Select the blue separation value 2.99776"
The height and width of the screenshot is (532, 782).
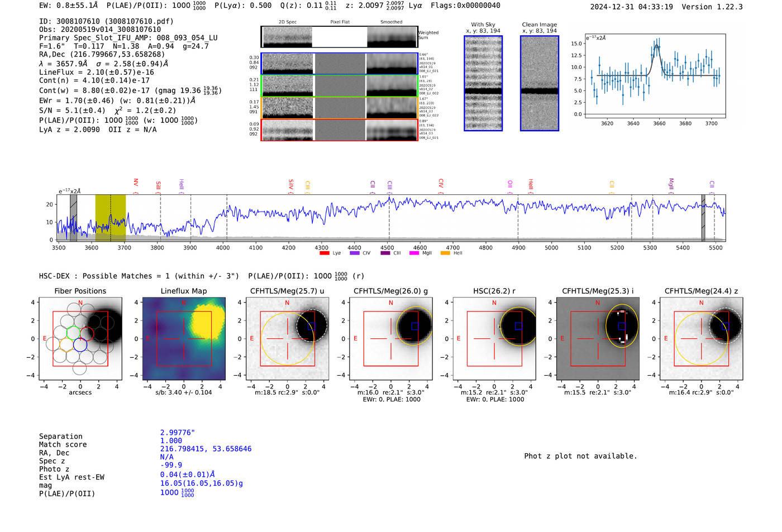tap(178, 433)
